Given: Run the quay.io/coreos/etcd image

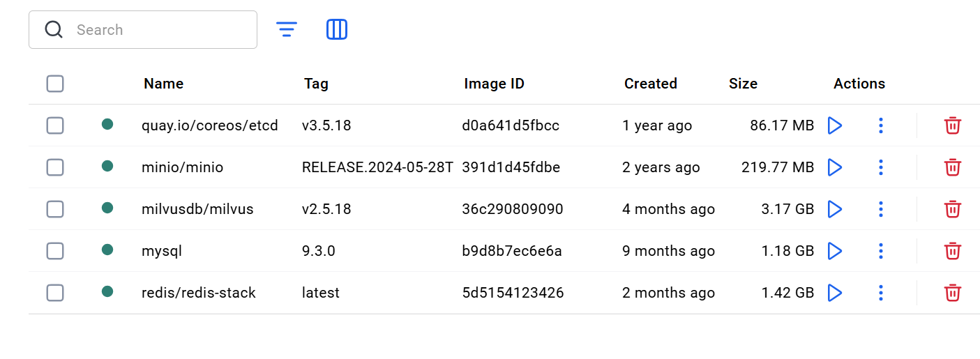Looking at the screenshot, I should pos(834,125).
